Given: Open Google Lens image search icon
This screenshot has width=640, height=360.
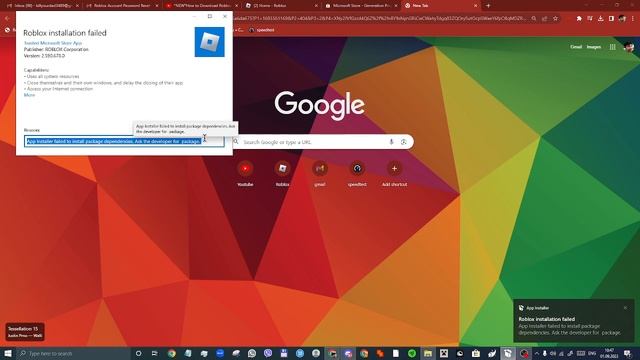Looking at the screenshot, I should click(404, 142).
